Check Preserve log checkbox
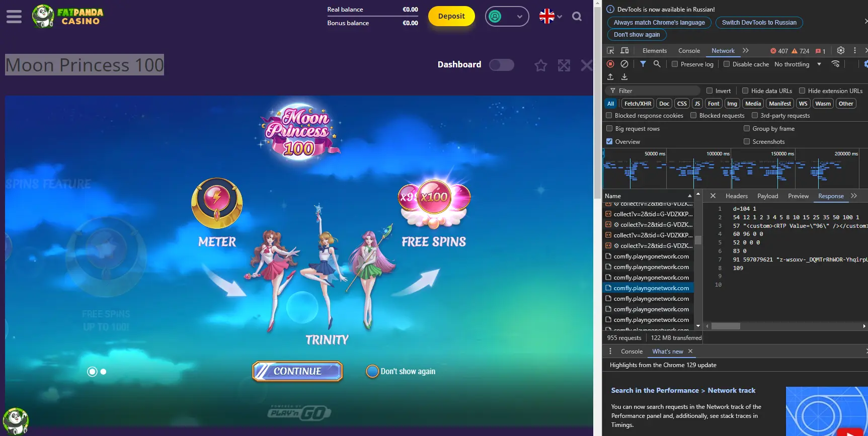 click(x=675, y=64)
